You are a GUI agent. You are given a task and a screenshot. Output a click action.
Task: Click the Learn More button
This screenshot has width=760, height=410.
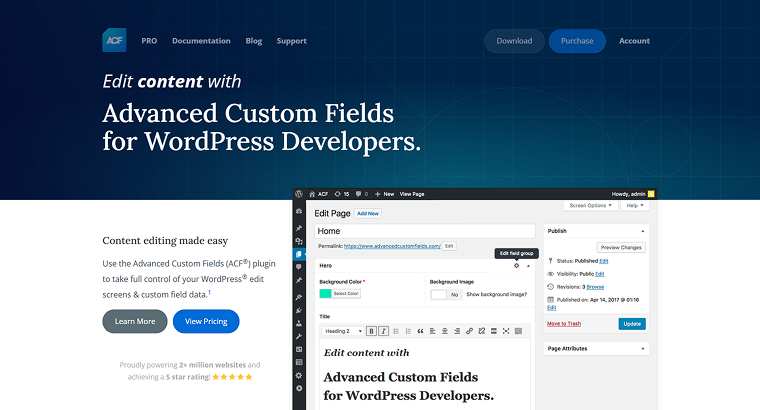135,321
